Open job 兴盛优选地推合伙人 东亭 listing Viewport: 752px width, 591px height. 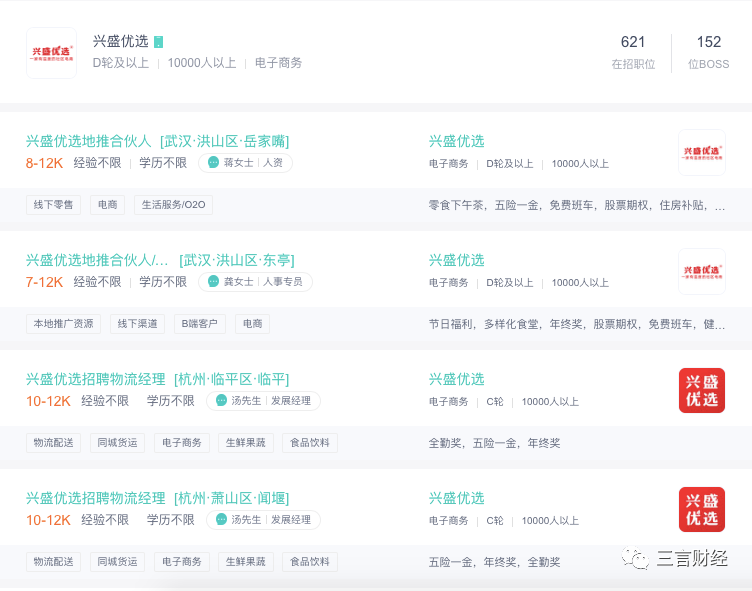click(160, 260)
